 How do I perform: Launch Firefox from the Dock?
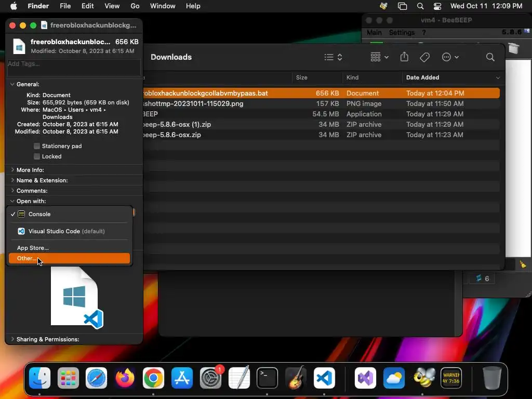(x=125, y=378)
